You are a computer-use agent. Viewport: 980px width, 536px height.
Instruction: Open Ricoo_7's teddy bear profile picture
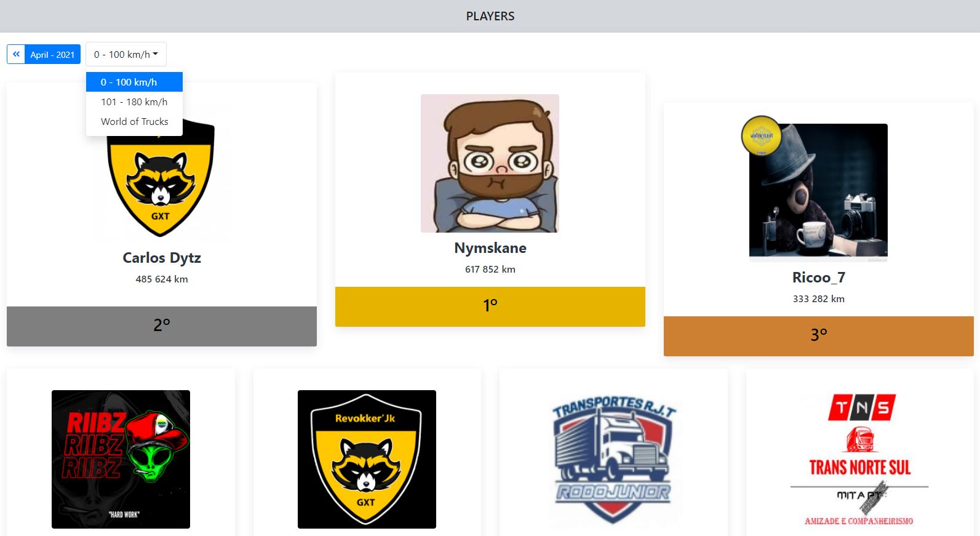coord(818,193)
